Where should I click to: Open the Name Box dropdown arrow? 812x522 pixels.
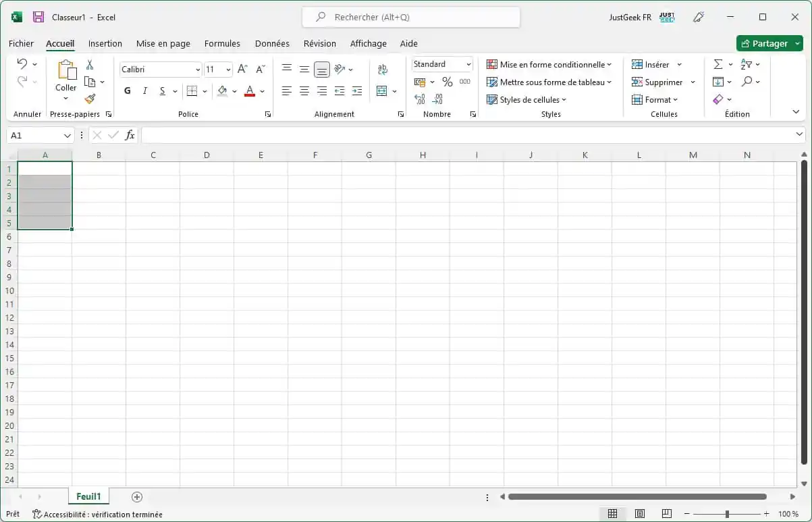67,136
